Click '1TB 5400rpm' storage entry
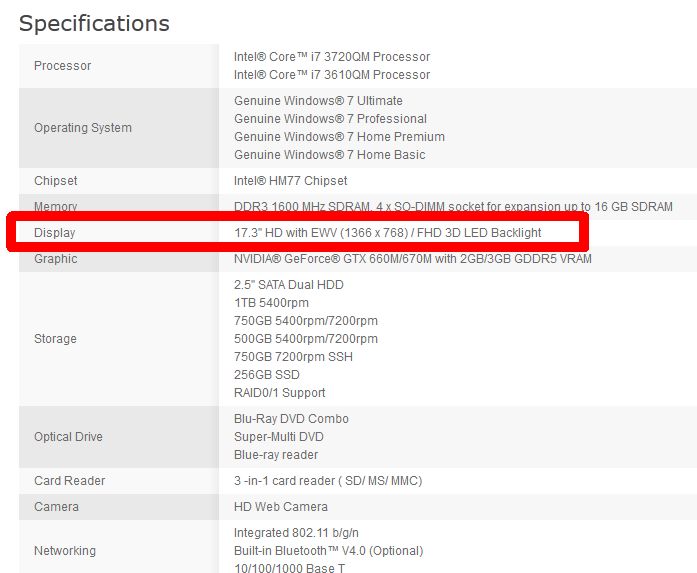 (271, 303)
